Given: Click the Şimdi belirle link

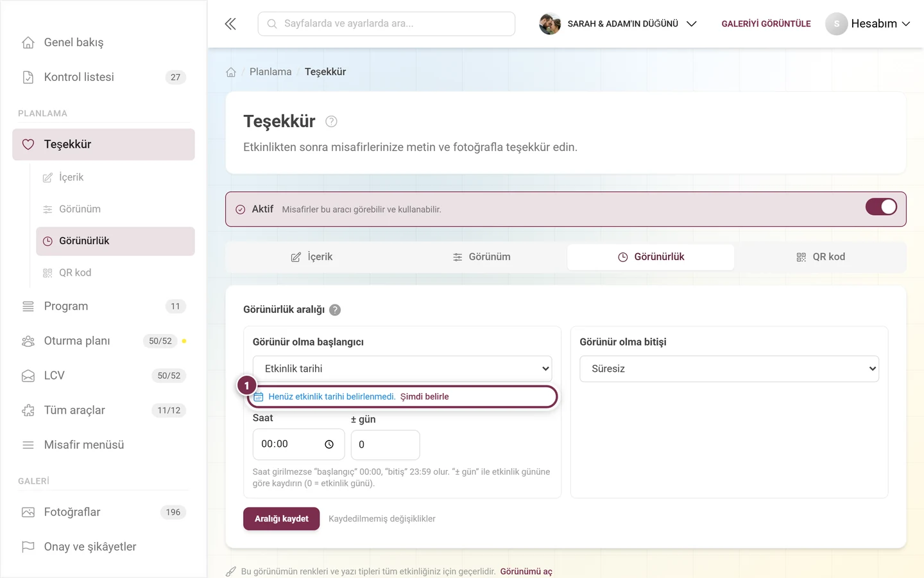Looking at the screenshot, I should (x=424, y=397).
